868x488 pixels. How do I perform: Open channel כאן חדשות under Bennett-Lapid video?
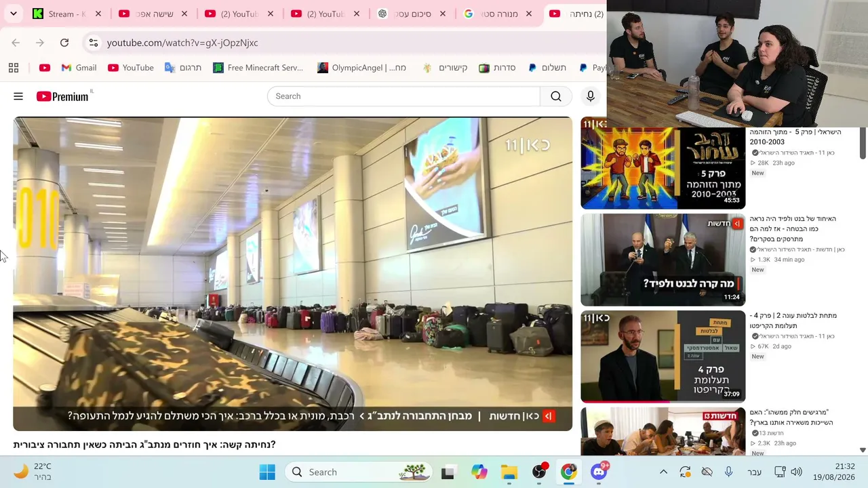(802, 249)
